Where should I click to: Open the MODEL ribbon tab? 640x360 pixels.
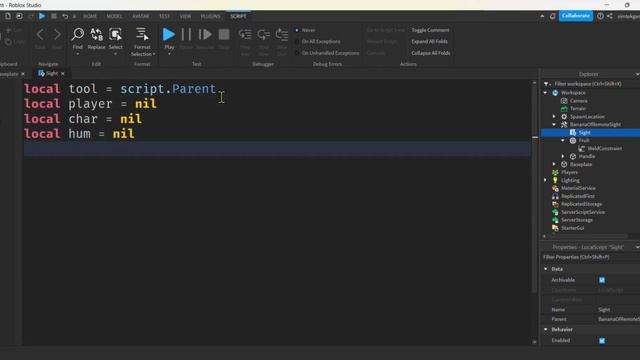[x=114, y=16]
